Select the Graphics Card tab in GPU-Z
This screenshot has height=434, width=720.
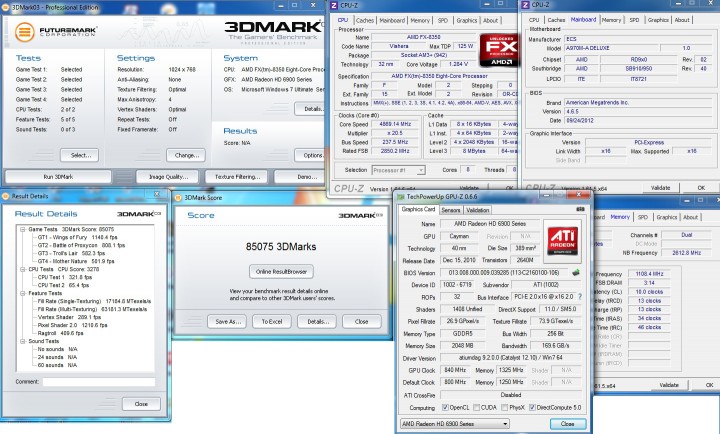(418, 209)
